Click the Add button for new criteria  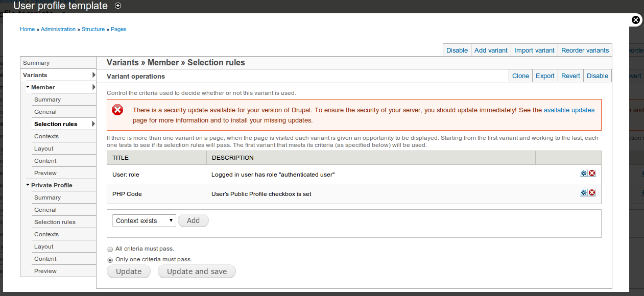coord(193,220)
